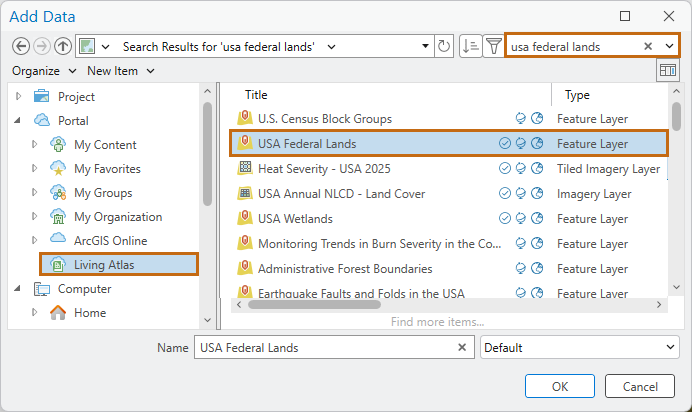Click the Forward navigation arrow
692x412 pixels.
click(x=42, y=46)
